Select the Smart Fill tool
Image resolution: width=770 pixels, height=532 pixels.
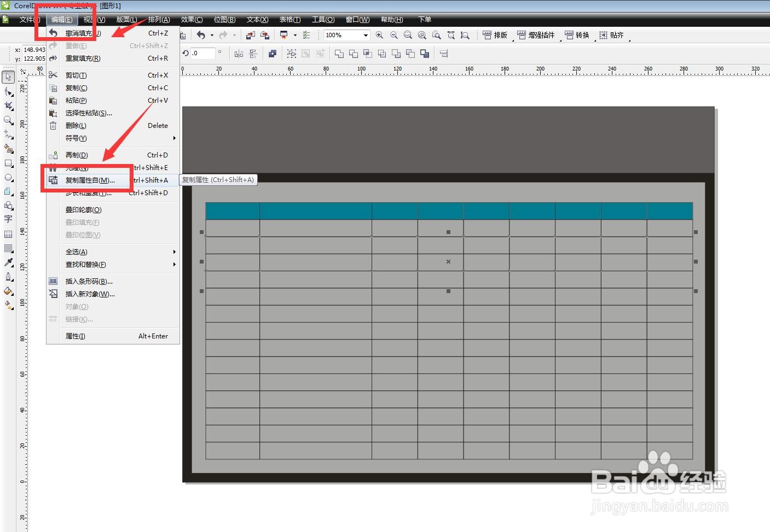(x=8, y=148)
